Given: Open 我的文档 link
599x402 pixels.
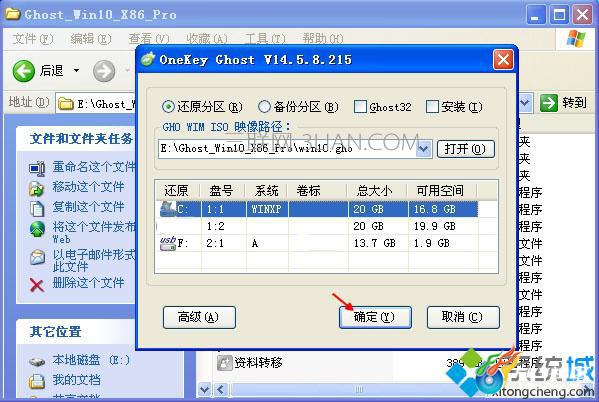Looking at the screenshot, I should 76,380.
